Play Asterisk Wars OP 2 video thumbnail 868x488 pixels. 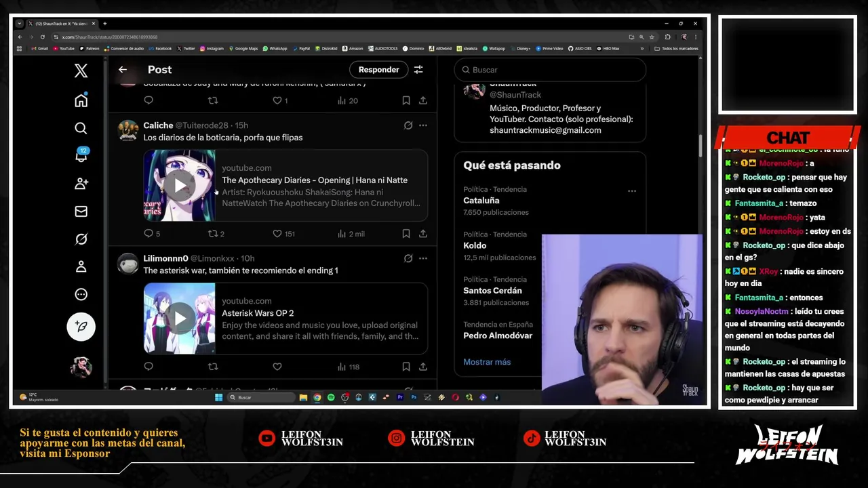tap(180, 318)
